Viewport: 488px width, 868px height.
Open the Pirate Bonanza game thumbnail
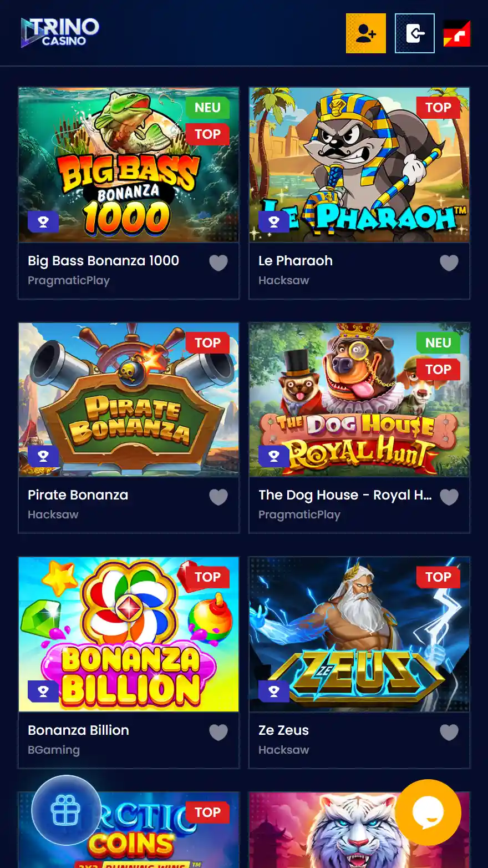[129, 400]
